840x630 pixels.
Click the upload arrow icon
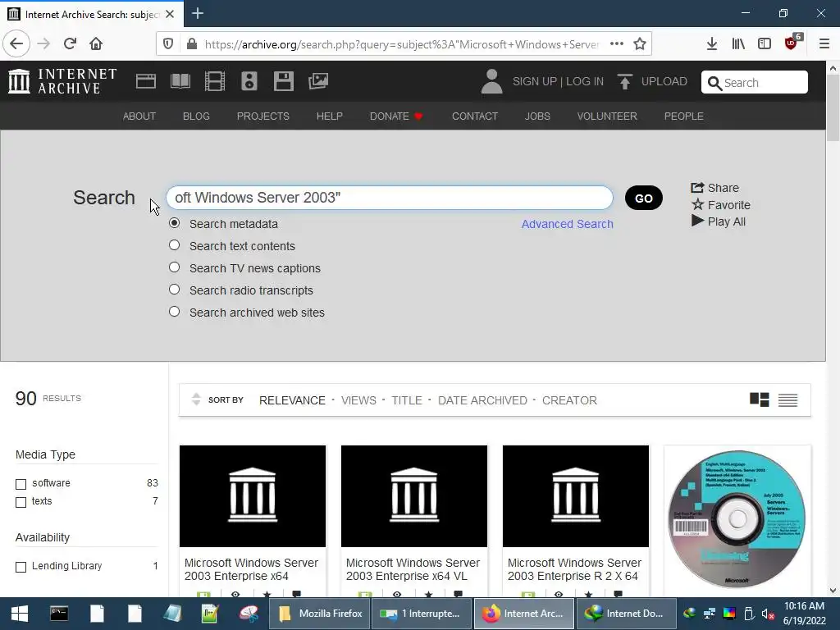[624, 81]
